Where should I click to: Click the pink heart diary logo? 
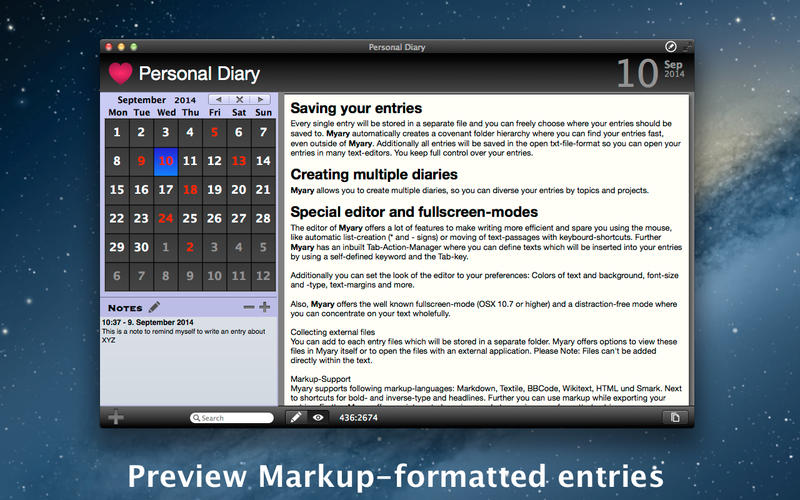[120, 73]
